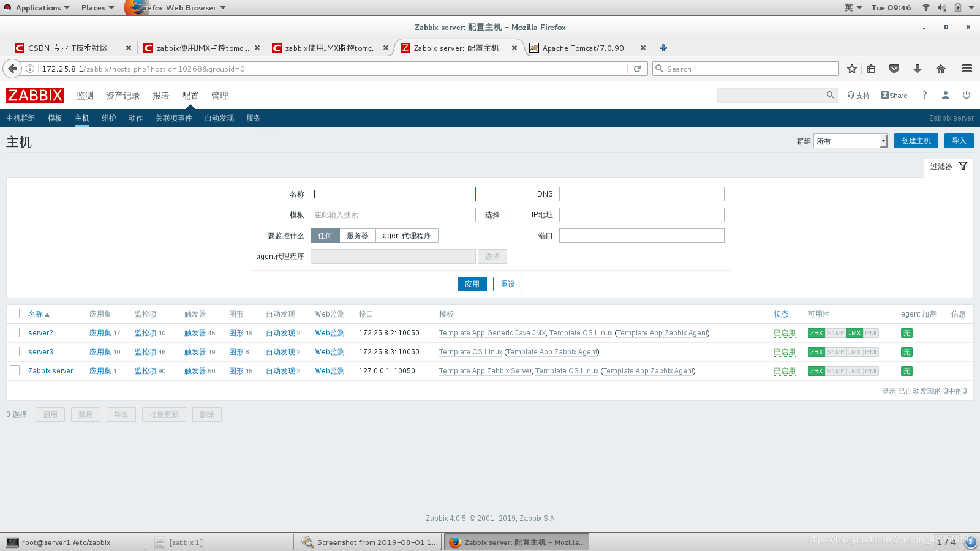Open the 报表 menu
The height and width of the screenshot is (551, 980).
click(161, 96)
